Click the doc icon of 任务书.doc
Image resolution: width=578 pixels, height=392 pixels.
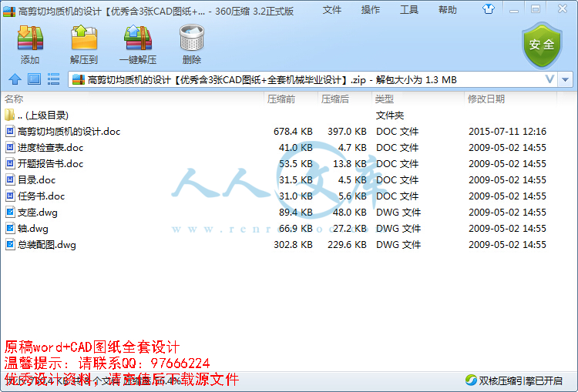(10, 196)
